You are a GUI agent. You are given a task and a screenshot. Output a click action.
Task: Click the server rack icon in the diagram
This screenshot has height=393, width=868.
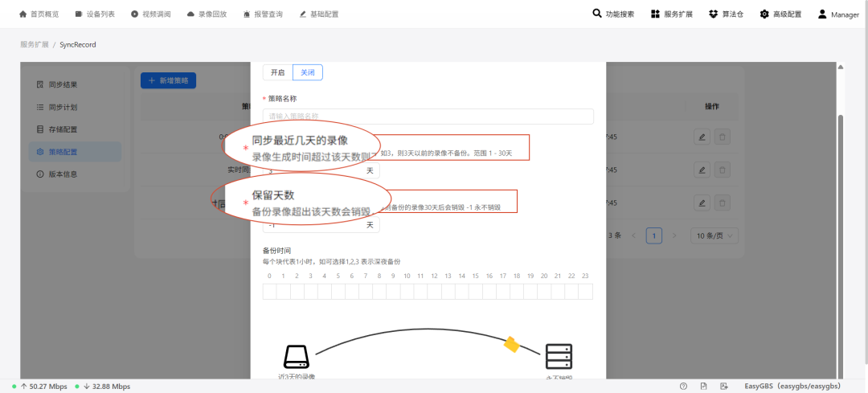click(559, 357)
